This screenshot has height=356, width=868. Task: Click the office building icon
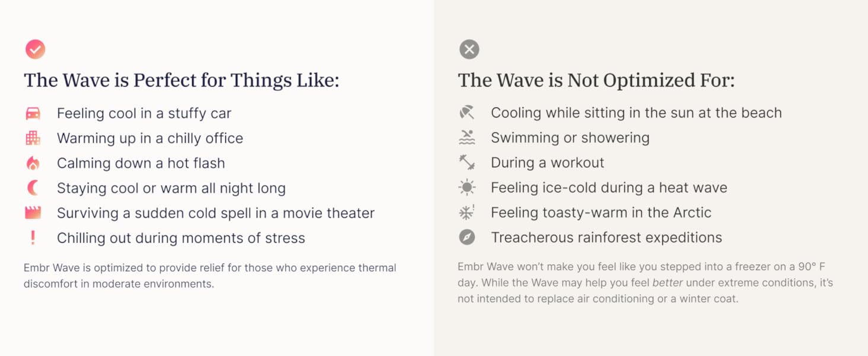(33, 138)
